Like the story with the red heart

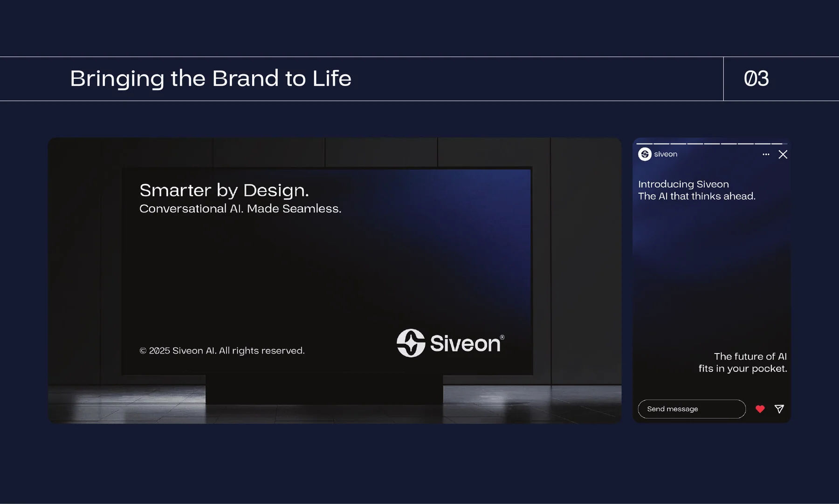pos(760,409)
